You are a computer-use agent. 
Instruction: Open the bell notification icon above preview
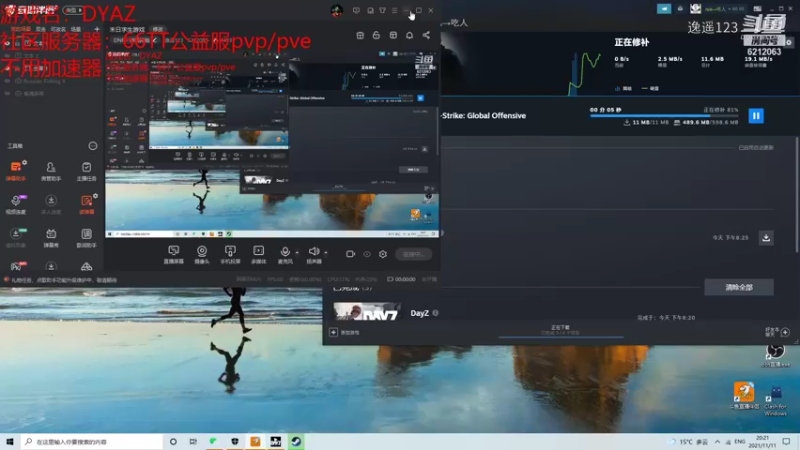409,35
